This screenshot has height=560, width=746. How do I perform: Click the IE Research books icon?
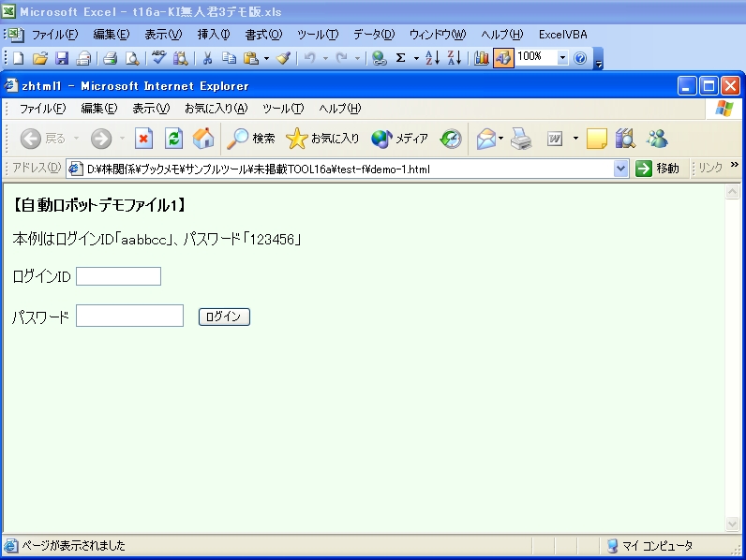pos(625,139)
